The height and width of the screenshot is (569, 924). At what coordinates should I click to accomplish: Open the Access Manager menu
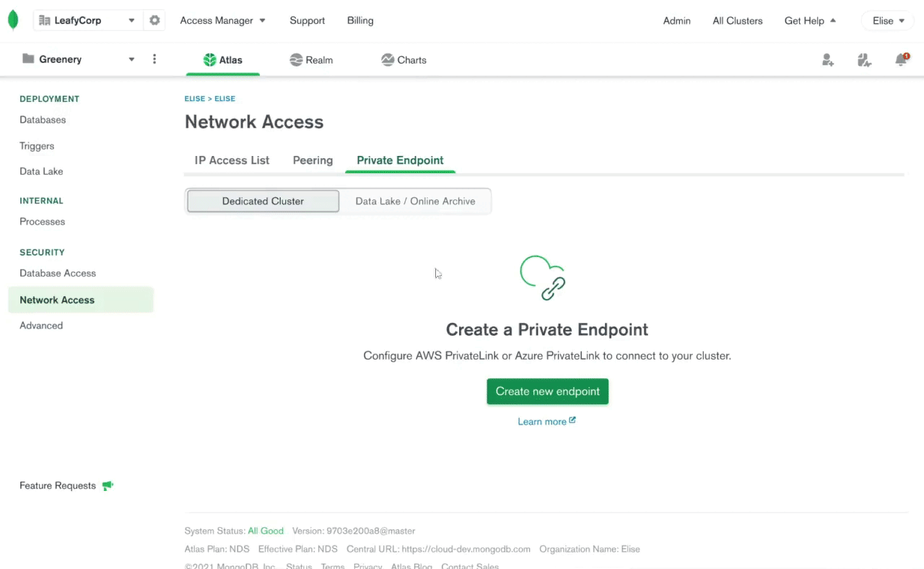pos(222,20)
